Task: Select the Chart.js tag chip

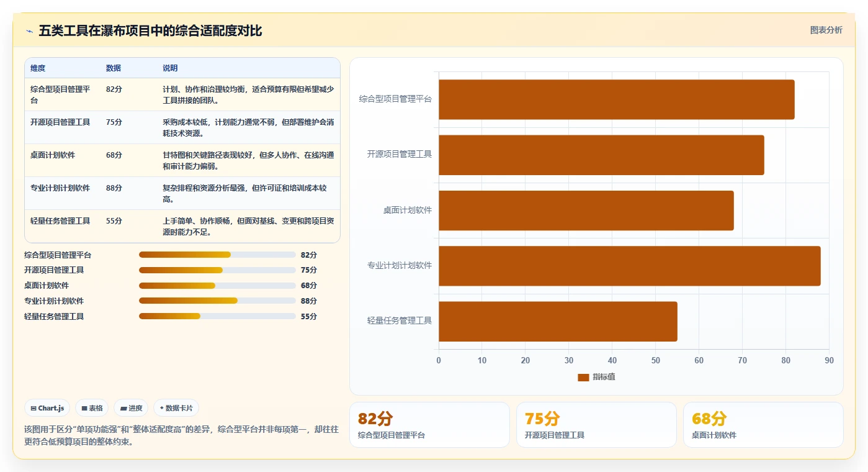Action: tap(48, 408)
